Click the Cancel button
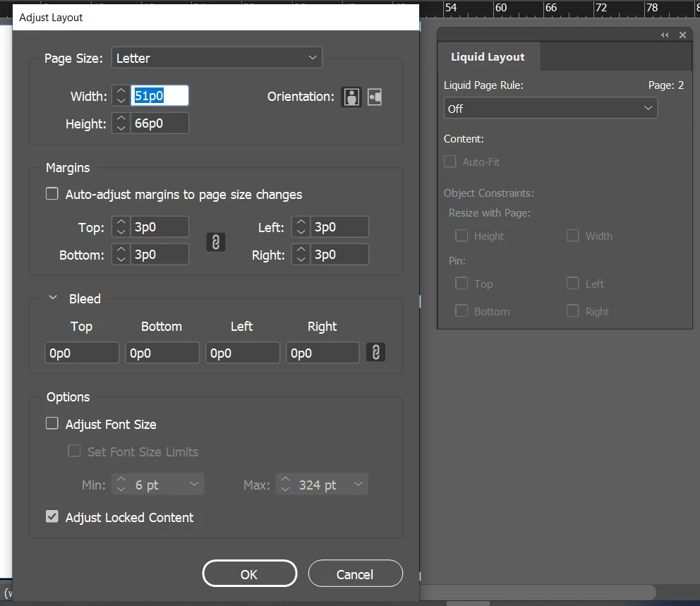700x606 pixels. 356,574
